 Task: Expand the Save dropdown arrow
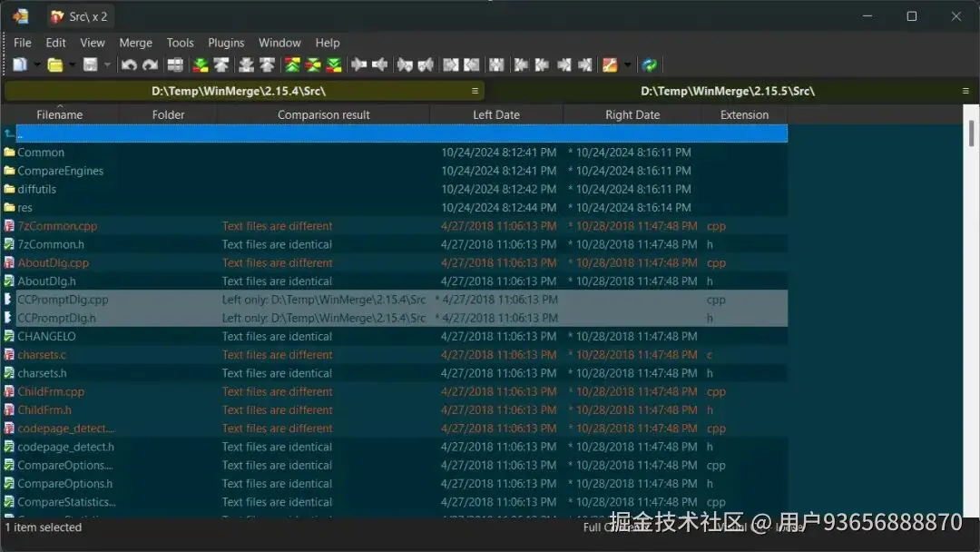coord(107,64)
